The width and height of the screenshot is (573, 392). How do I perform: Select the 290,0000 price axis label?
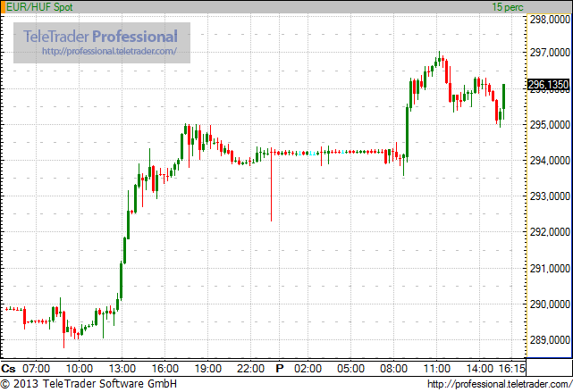click(x=550, y=304)
